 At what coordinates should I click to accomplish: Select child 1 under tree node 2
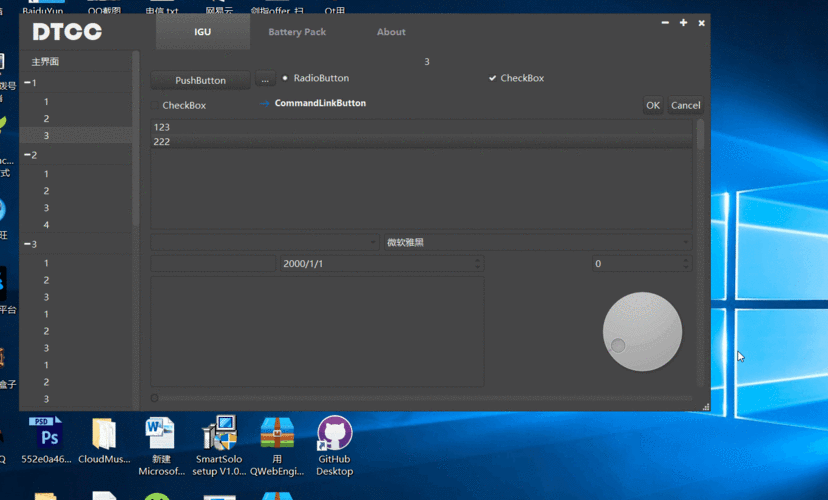46,174
